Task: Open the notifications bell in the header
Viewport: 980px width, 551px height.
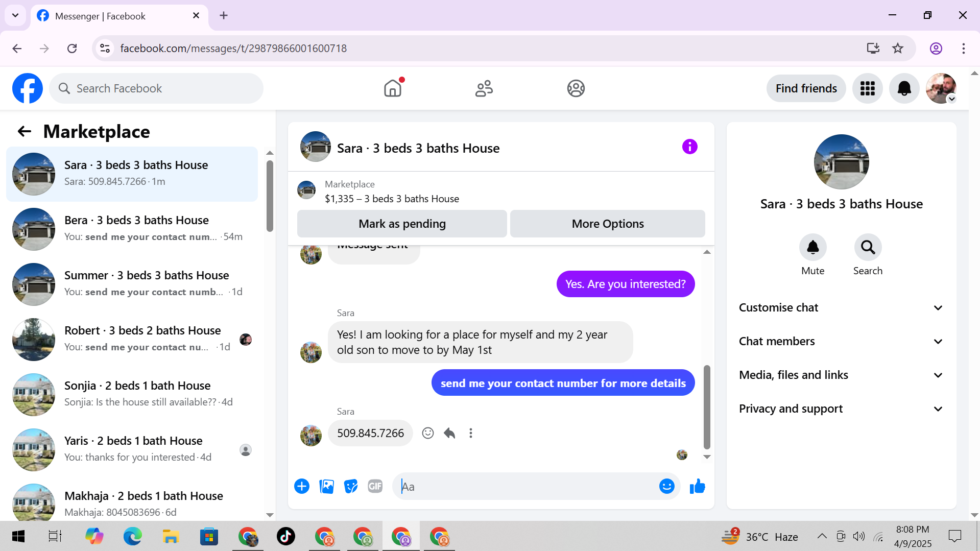Action: tap(904, 88)
